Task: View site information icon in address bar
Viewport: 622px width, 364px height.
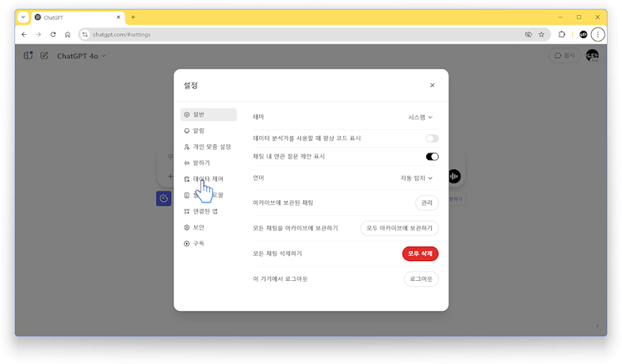Action: (x=85, y=35)
